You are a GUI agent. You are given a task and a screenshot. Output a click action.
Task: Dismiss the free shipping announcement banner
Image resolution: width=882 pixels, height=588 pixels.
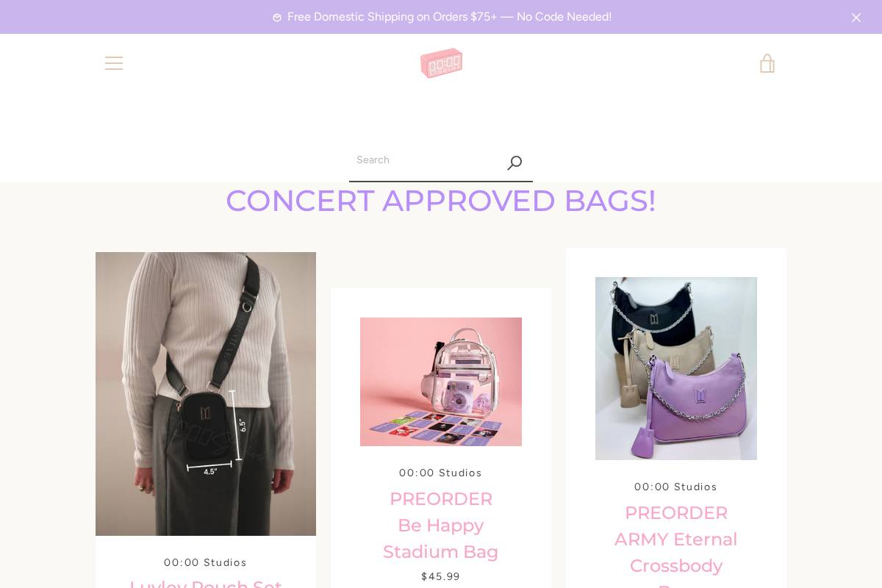pyautogui.click(x=856, y=17)
